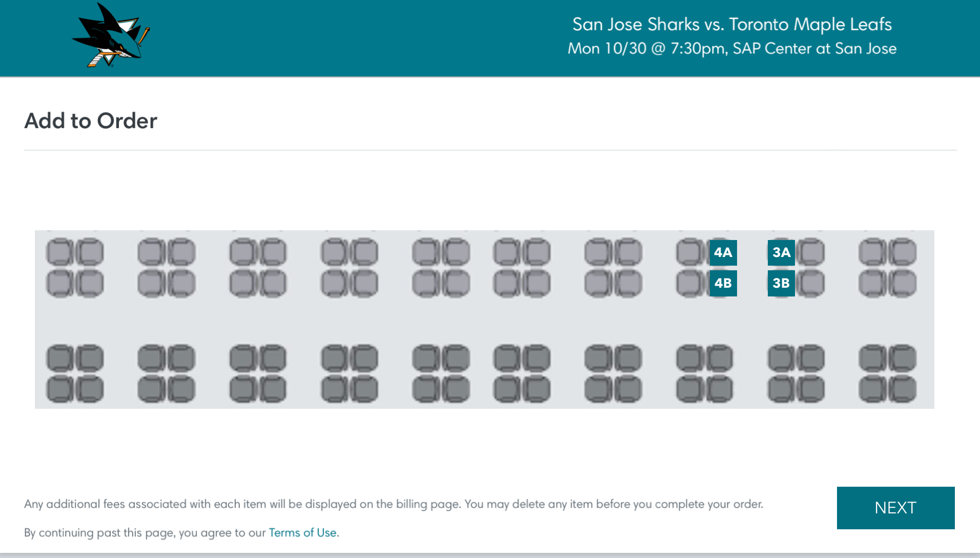Click the gray seat left of 4A
Image resolution: width=980 pixels, height=558 pixels.
click(690, 252)
